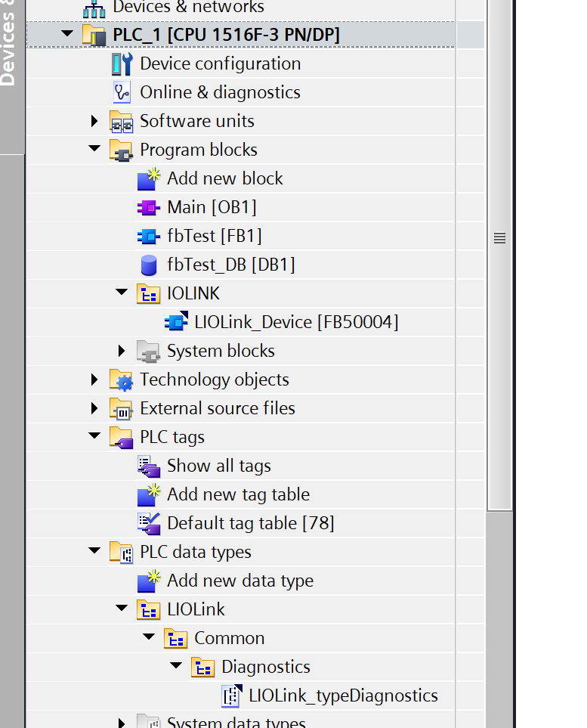Collapse the Diagnostics group under Common

point(176,667)
